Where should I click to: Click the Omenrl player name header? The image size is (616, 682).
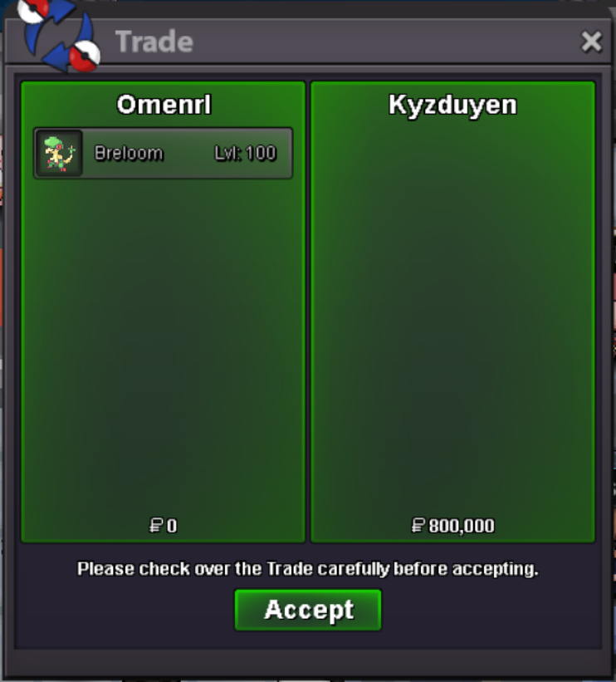coord(164,105)
